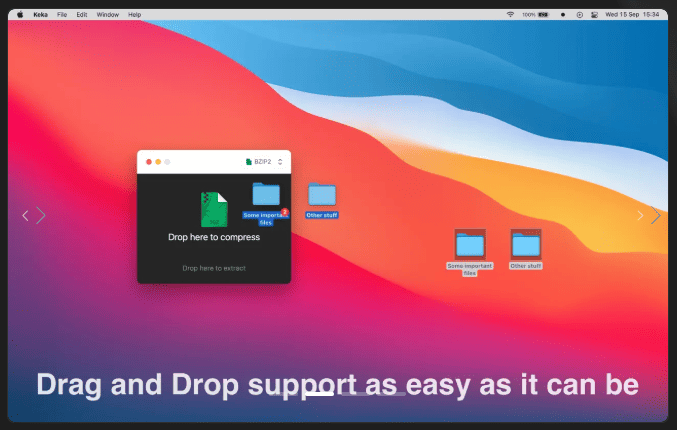Viewport: 677px width, 430px height.
Task: Click the active white carousel indicator bar
Action: [320, 394]
